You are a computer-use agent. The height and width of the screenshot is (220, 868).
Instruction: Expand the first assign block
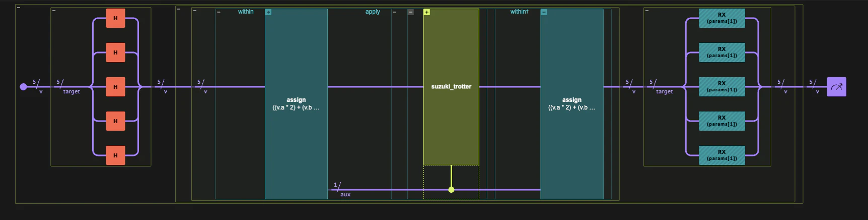click(x=268, y=12)
